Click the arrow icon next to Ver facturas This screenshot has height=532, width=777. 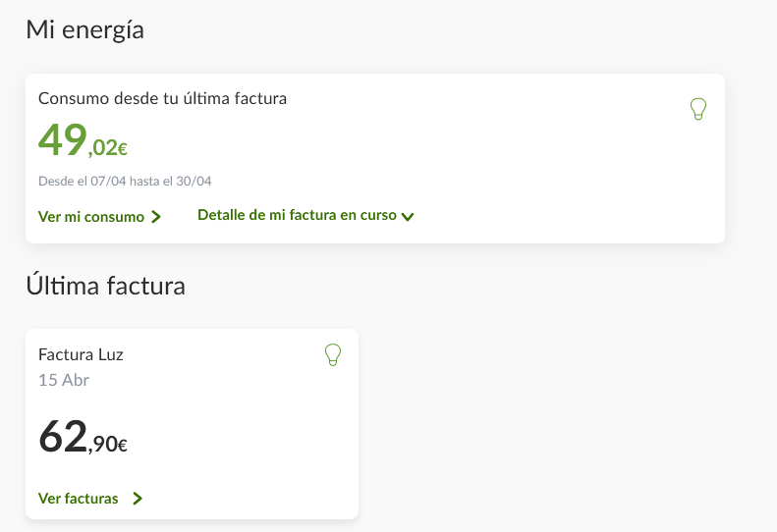pyautogui.click(x=138, y=499)
